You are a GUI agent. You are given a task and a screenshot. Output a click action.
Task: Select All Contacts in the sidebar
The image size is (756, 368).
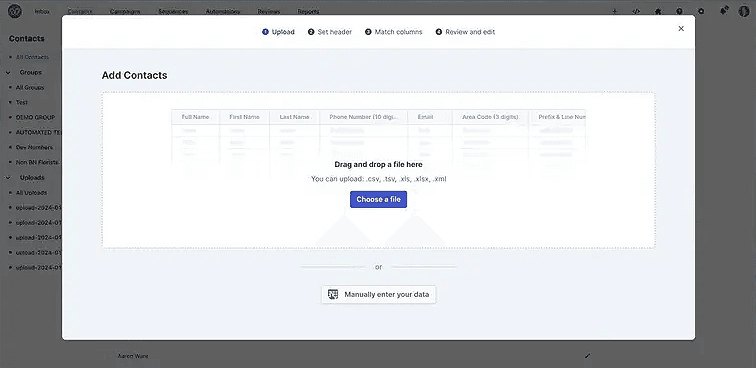[32, 57]
